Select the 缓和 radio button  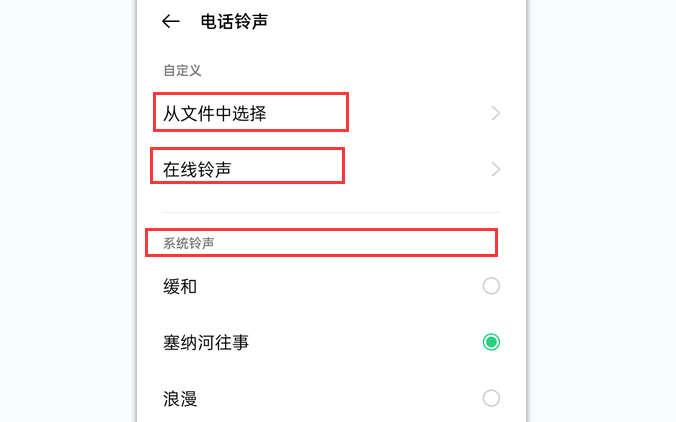pyautogui.click(x=491, y=287)
